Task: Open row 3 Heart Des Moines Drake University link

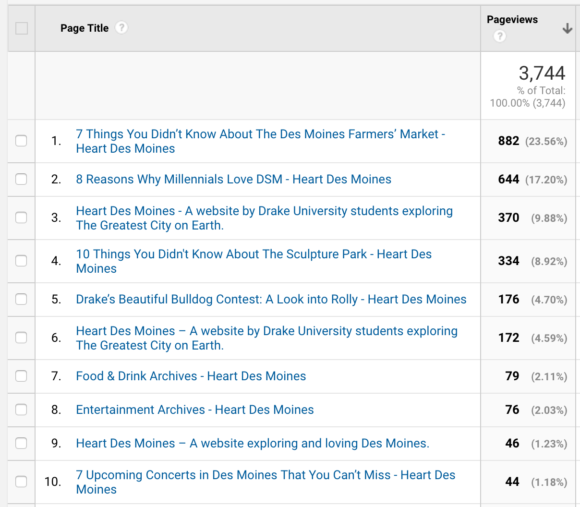Action: pyautogui.click(x=264, y=218)
